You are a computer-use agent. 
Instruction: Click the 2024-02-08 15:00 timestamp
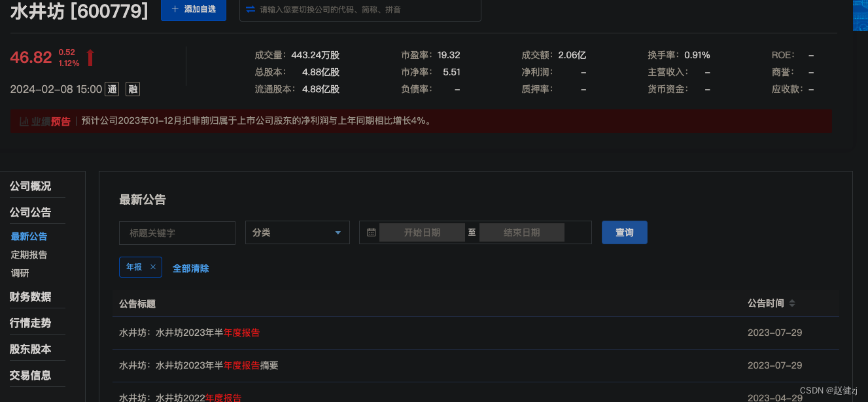tap(56, 90)
